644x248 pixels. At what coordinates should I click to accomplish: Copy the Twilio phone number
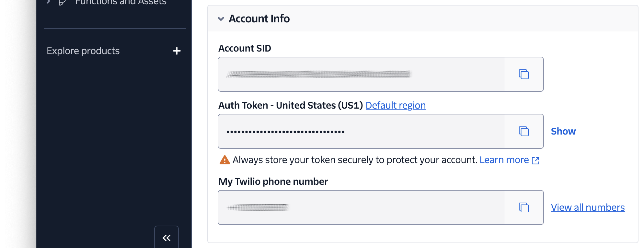point(523,207)
